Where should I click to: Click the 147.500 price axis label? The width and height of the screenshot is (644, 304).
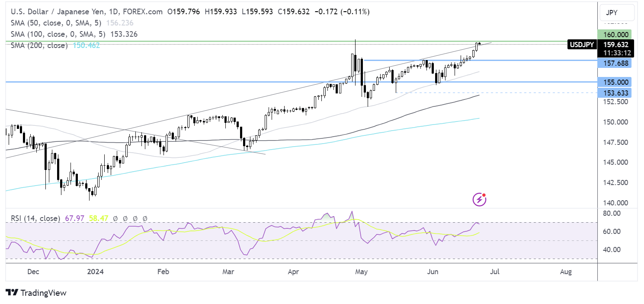click(615, 142)
